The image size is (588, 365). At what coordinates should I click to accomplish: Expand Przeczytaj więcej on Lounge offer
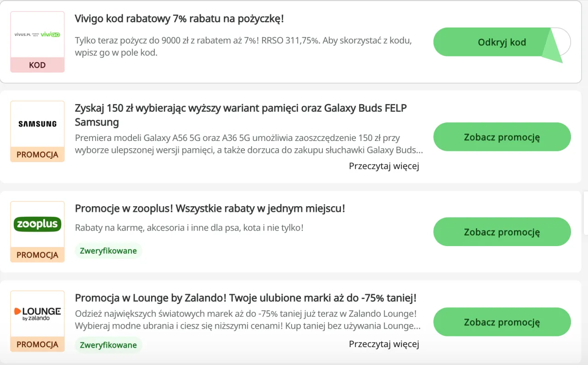click(x=384, y=344)
